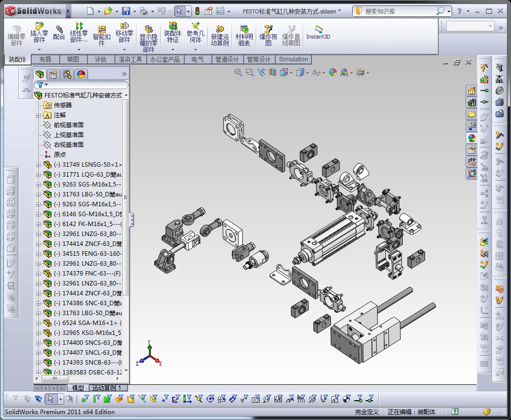511x420 pixels.
Task: Switch to the 草图 (Sketch) tab
Action: (73, 59)
